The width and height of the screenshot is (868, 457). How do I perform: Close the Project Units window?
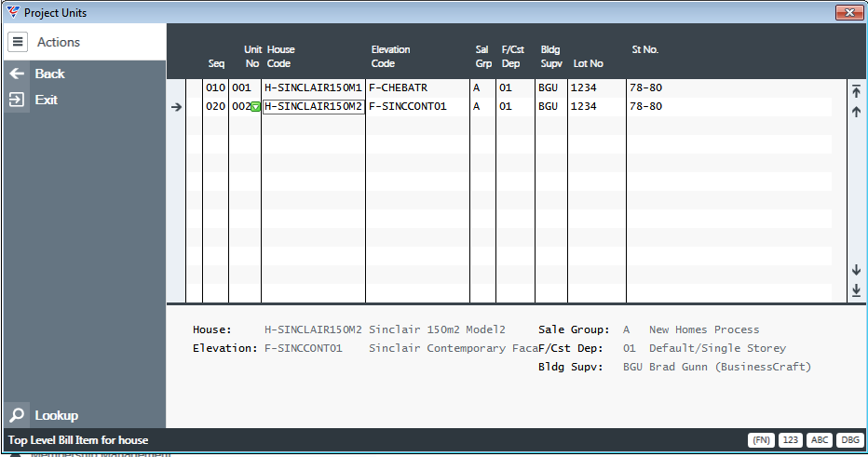(x=849, y=12)
